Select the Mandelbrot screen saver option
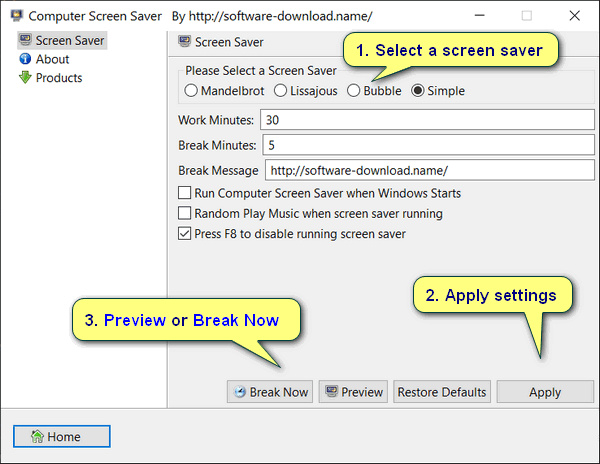The width and height of the screenshot is (600, 464). pos(191,91)
